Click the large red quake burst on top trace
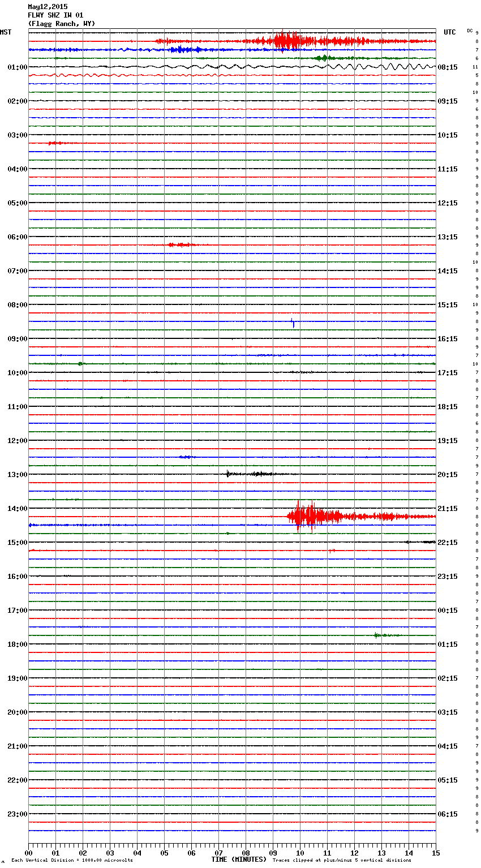This screenshot has height=868, width=481. [287, 41]
